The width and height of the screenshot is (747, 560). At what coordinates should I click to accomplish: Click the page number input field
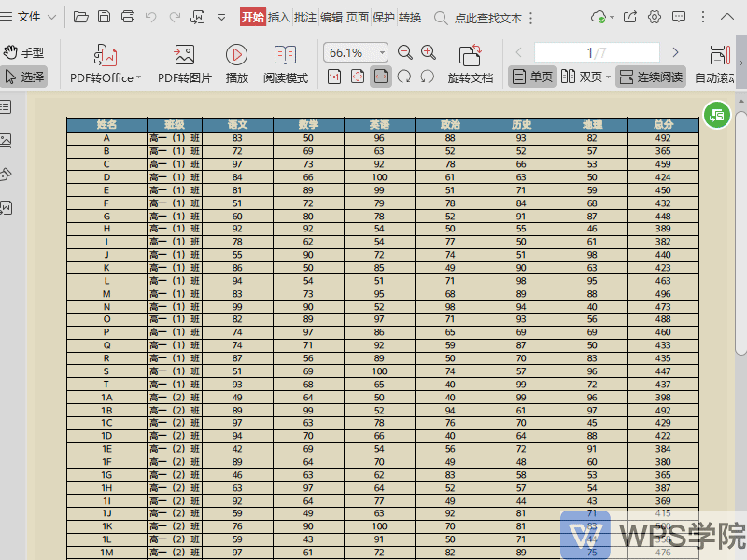pyautogui.click(x=596, y=53)
